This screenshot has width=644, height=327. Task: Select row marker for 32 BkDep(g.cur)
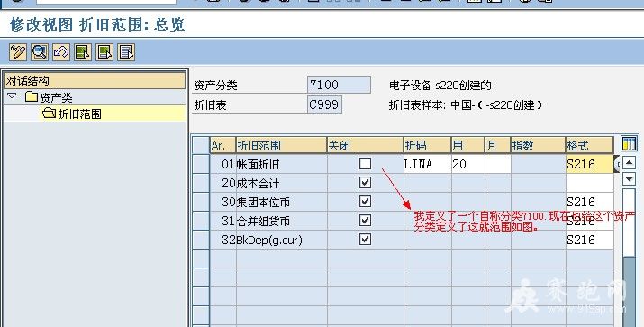tap(201, 240)
